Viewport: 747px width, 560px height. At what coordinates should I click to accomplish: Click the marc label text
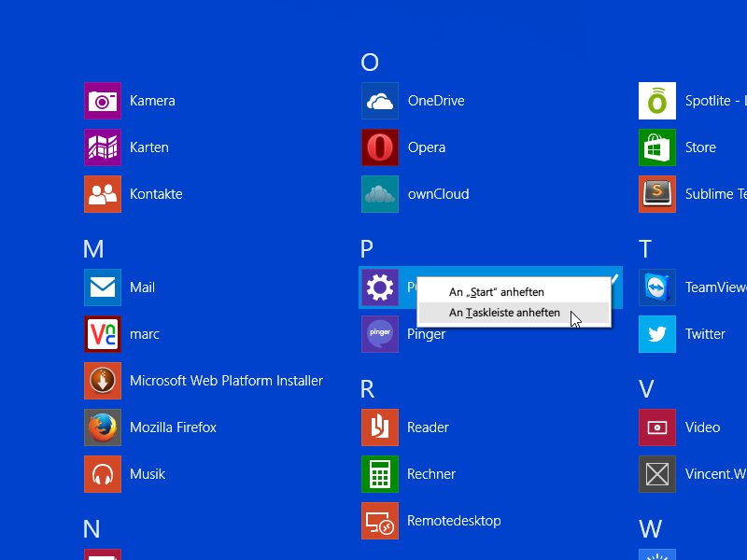click(145, 334)
